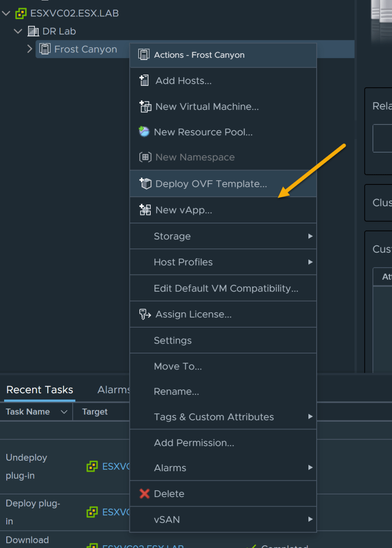Select Frost Canyon in the inventory tree

(x=85, y=49)
